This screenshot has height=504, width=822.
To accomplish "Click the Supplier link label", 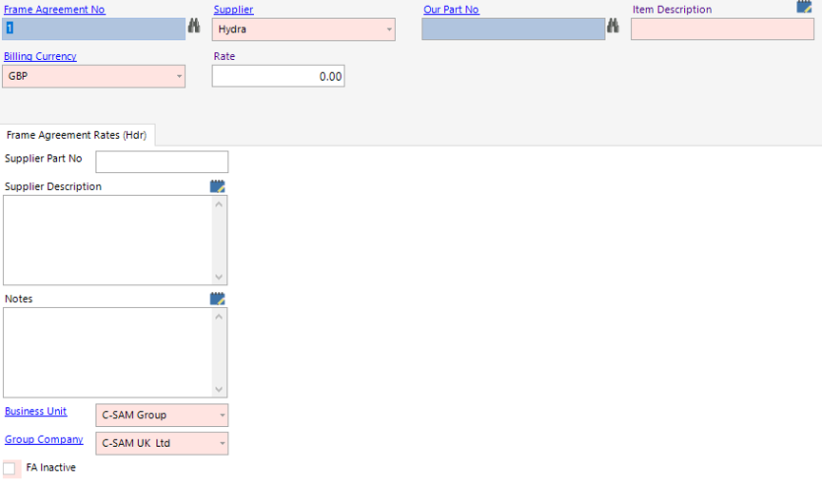I will (x=233, y=10).
